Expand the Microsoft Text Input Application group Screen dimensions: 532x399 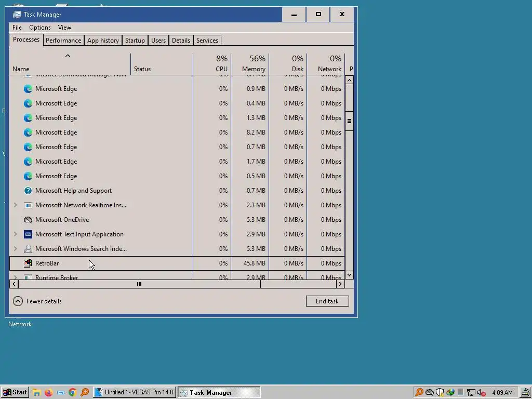[15, 234]
